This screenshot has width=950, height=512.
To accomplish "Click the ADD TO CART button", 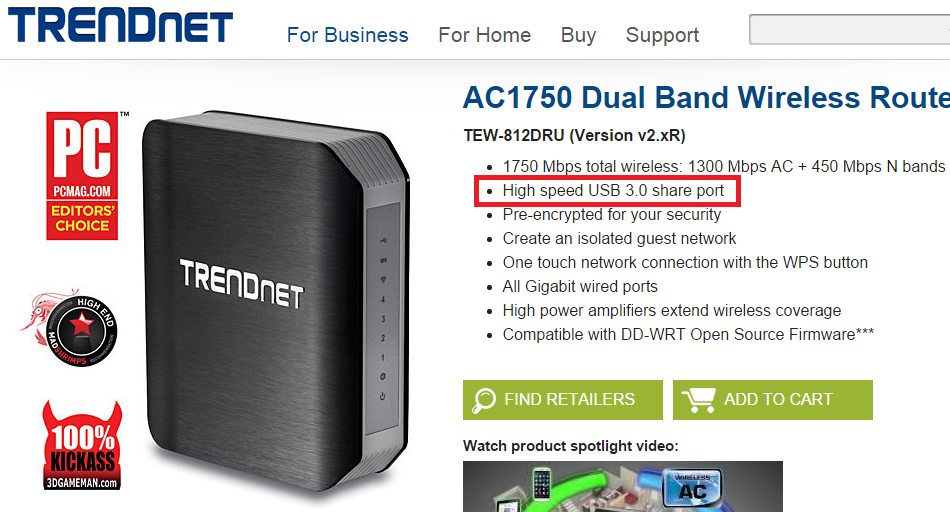I will [x=772, y=400].
